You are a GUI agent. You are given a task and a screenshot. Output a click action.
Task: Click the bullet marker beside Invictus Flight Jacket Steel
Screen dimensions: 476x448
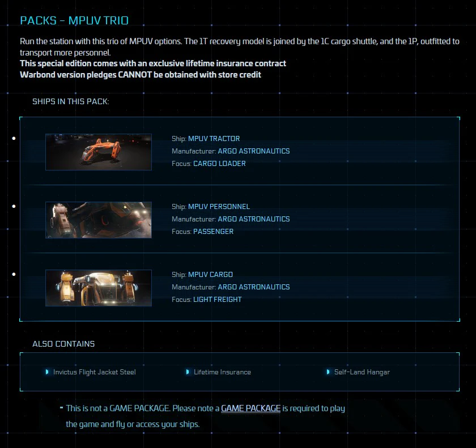tap(47, 372)
